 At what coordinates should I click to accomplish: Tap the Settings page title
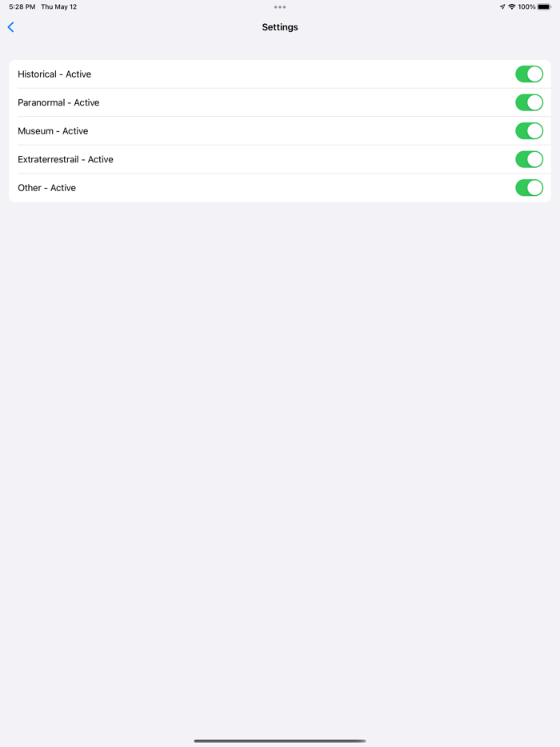(x=280, y=27)
